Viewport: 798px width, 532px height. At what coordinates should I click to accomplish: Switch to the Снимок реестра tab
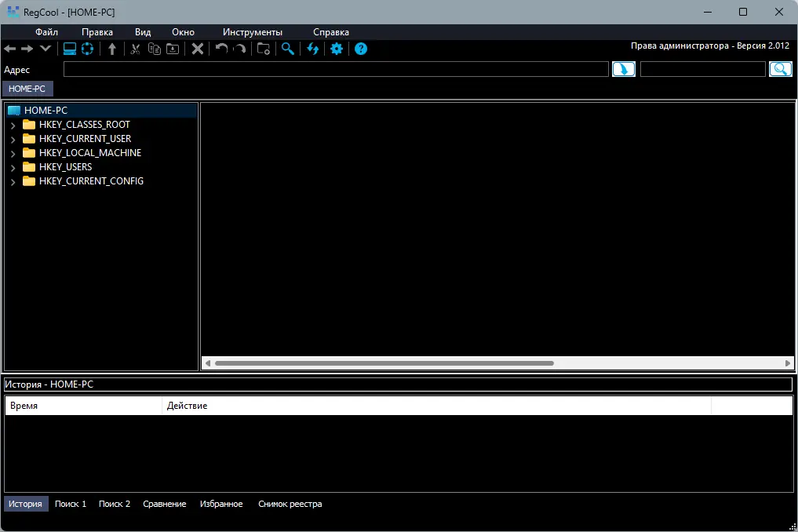click(x=290, y=504)
